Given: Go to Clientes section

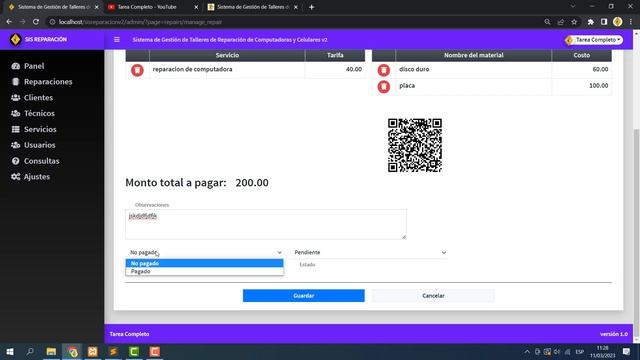Looking at the screenshot, I should click(38, 98).
